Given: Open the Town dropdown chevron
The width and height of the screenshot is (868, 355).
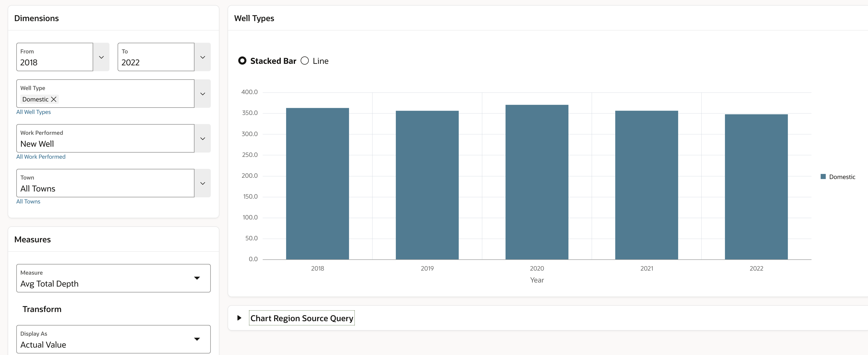Looking at the screenshot, I should (203, 183).
